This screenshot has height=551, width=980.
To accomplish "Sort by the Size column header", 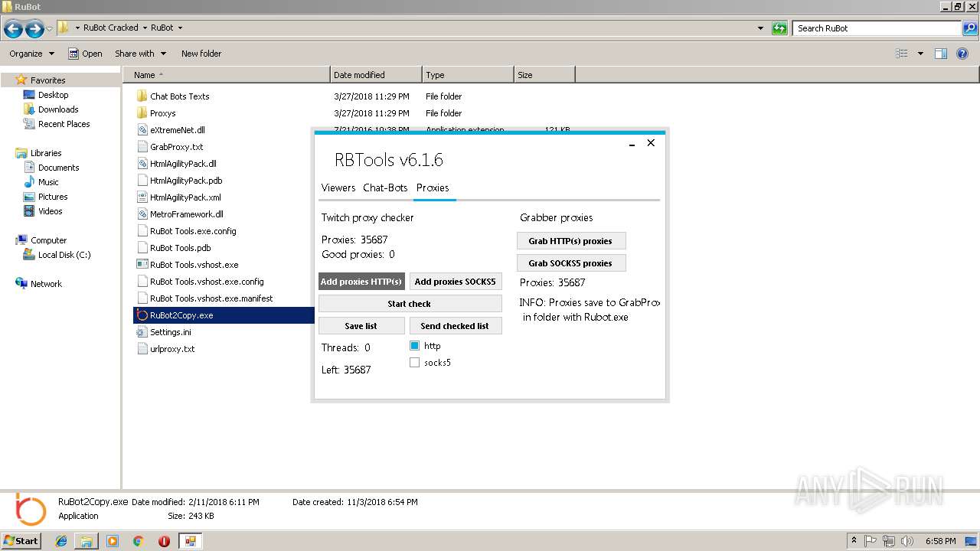I will click(544, 75).
